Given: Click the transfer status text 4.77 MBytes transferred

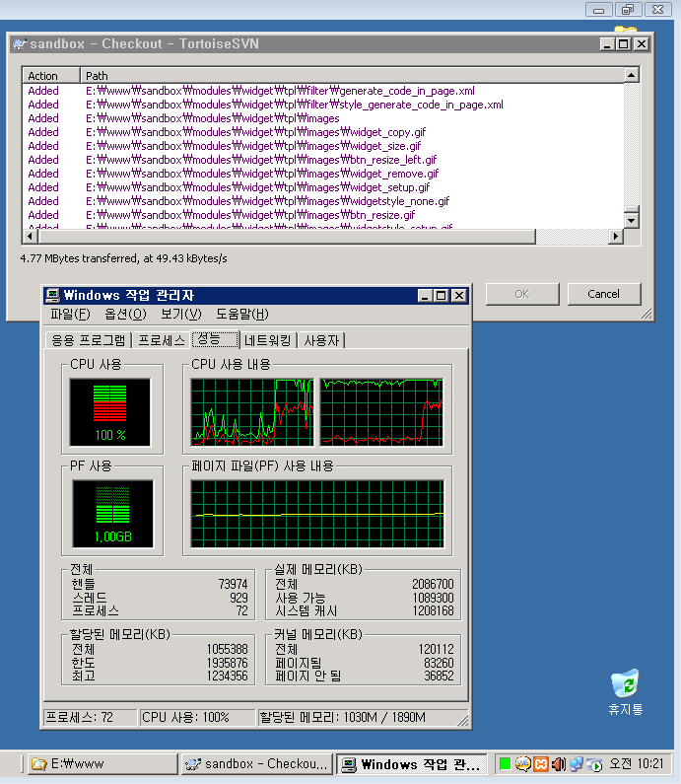Looking at the screenshot, I should tap(123, 258).
